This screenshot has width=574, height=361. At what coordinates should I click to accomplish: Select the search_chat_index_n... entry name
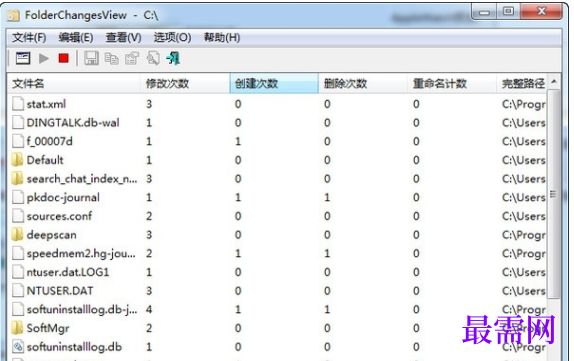pos(82,179)
